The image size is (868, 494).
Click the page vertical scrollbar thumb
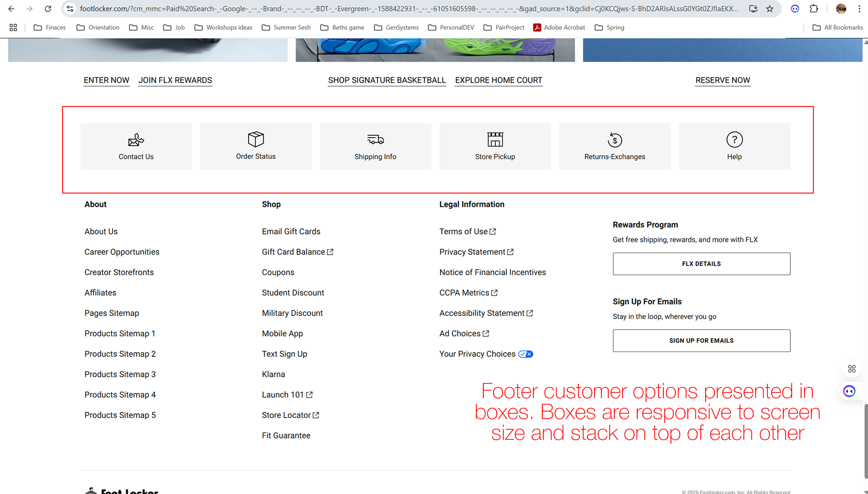pos(865,441)
